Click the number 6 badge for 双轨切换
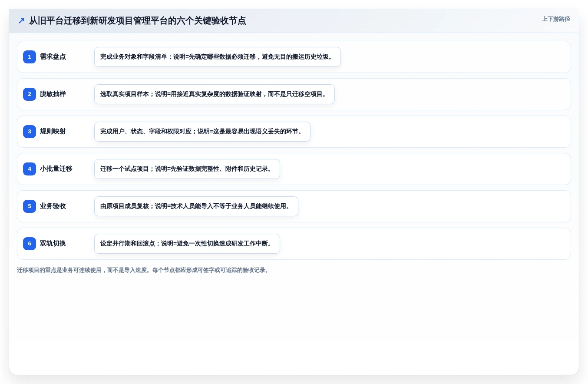Image resolution: width=588 pixels, height=384 pixels. (30, 244)
